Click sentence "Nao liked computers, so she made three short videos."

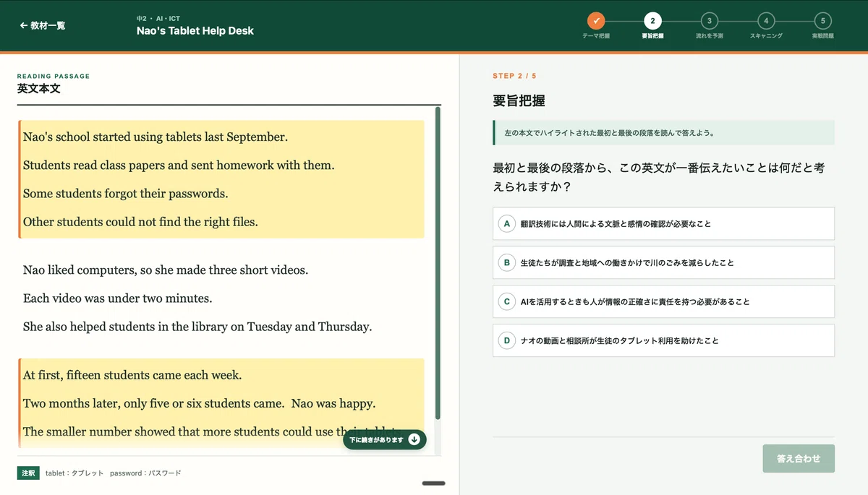click(x=166, y=270)
